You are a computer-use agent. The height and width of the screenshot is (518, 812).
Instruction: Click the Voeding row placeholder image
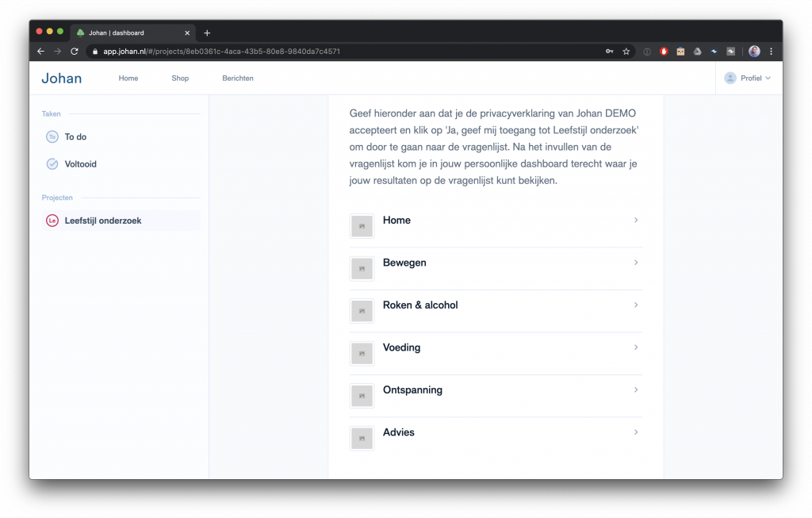coord(362,354)
